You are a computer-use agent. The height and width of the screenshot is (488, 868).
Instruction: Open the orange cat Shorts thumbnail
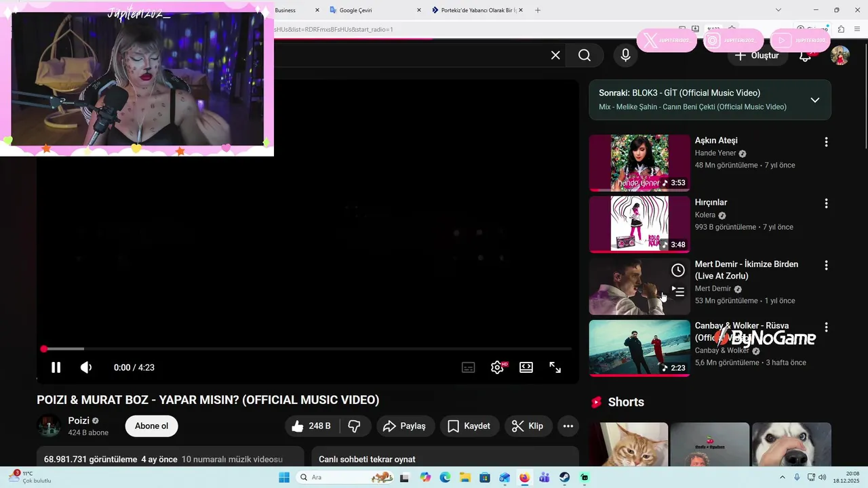pyautogui.click(x=629, y=445)
